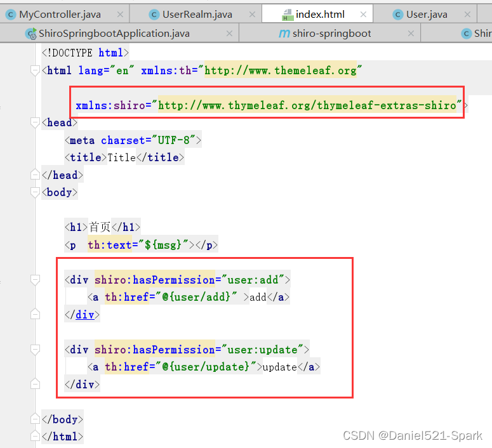The height and width of the screenshot is (448, 492).
Task: Toggle fold at the closing div after update link
Action: coord(35,385)
